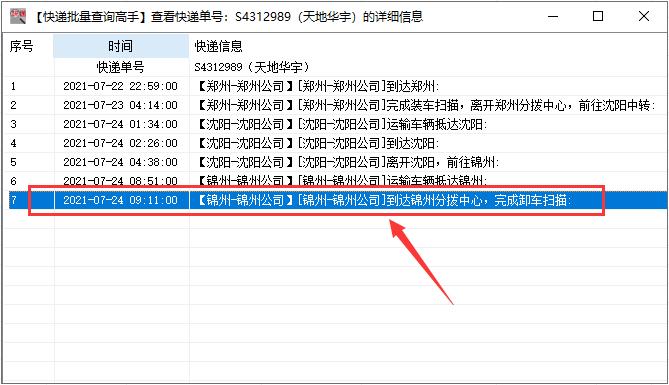This screenshot has height=385, width=669.
Task: Click timestamp 2021-07-24 04:38:00
Action: pos(120,162)
